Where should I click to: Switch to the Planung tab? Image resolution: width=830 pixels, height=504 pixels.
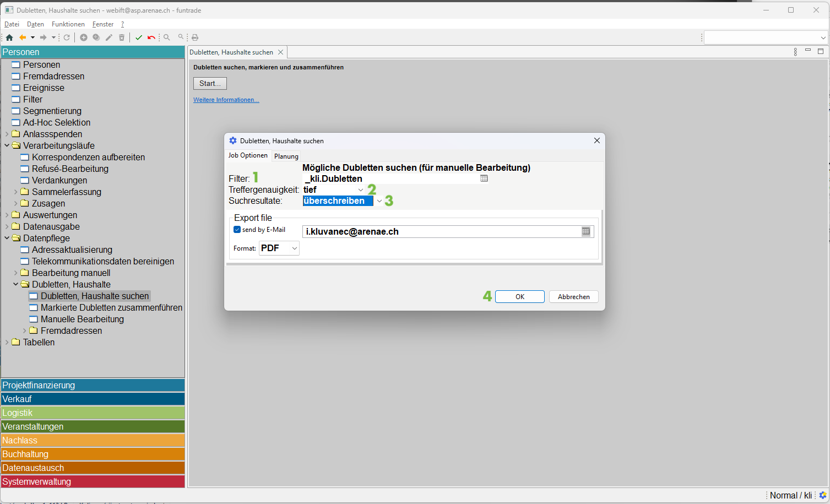point(286,156)
